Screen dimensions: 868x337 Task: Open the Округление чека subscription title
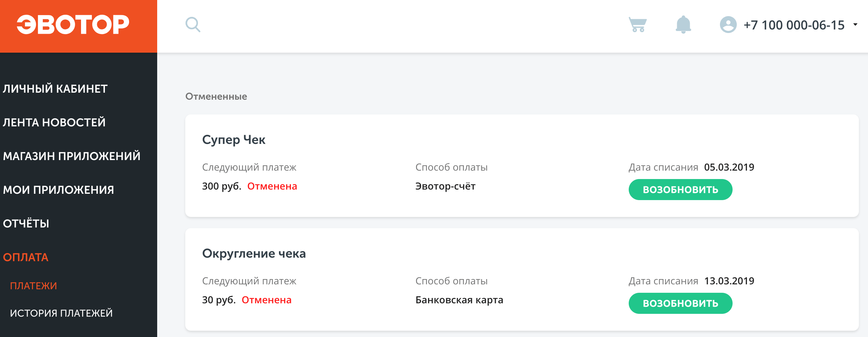(x=254, y=253)
